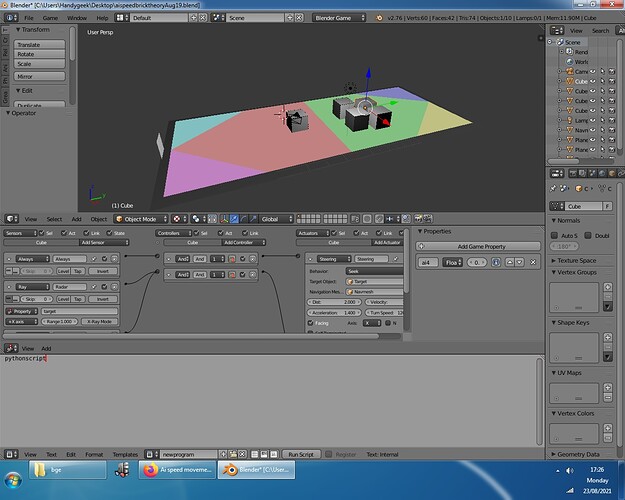Click the 3D View editor type icon
This screenshot has width=625, height=500.
point(11,219)
